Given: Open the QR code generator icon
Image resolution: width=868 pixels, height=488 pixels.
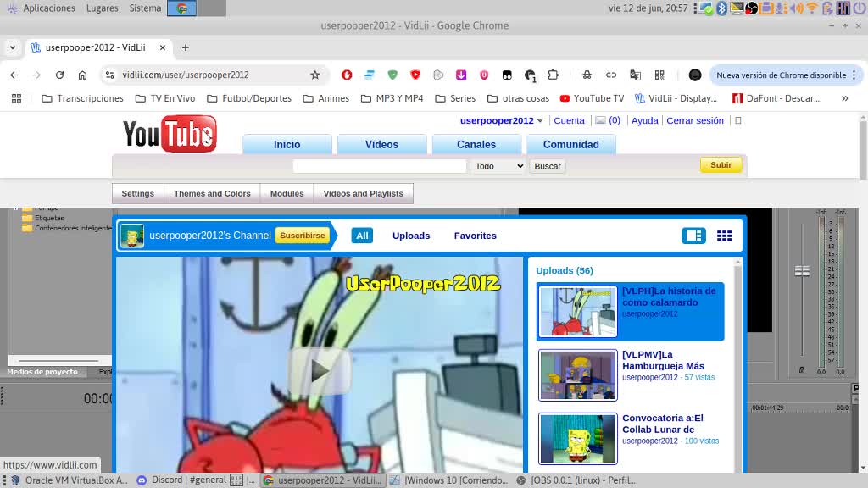Looking at the screenshot, I should click(659, 75).
